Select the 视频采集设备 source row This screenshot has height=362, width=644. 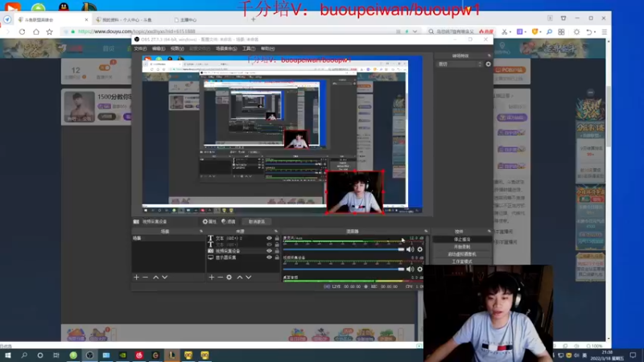[x=243, y=251]
